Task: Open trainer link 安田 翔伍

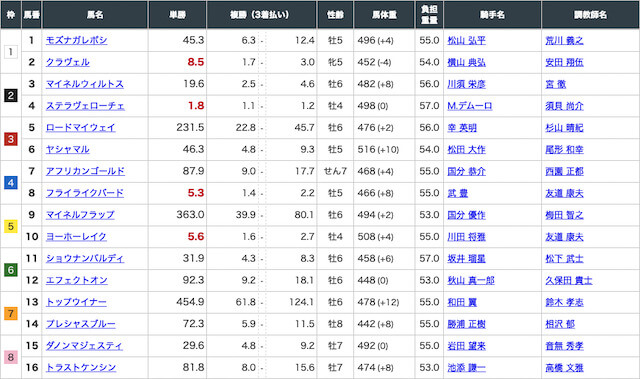Action: point(564,62)
